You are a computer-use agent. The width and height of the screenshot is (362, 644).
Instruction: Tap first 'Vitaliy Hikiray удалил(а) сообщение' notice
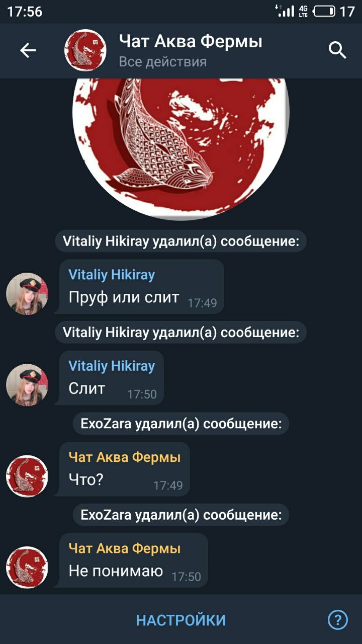[181, 242]
